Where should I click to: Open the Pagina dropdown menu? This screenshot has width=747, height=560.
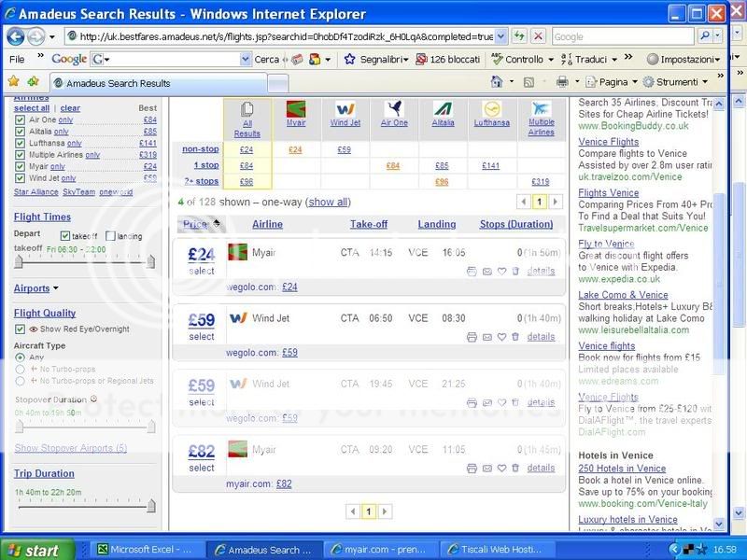[x=613, y=82]
